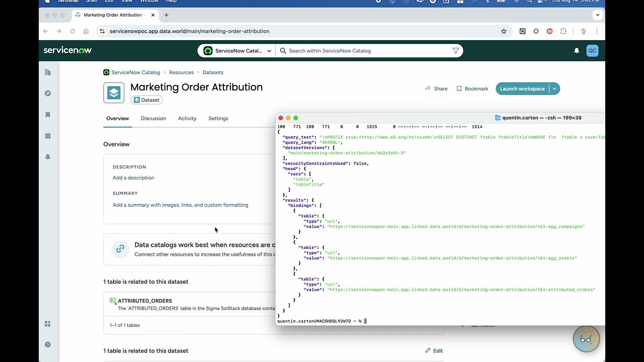
Task: Click the dark square extension icon
Action: tap(522, 31)
